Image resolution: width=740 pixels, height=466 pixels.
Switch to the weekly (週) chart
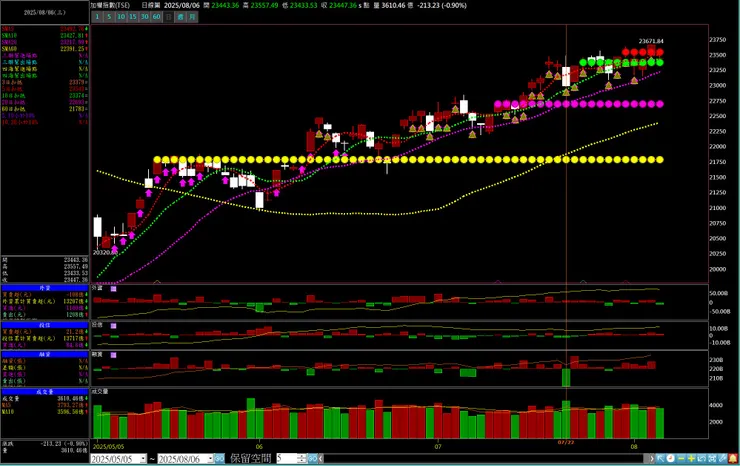click(x=180, y=17)
